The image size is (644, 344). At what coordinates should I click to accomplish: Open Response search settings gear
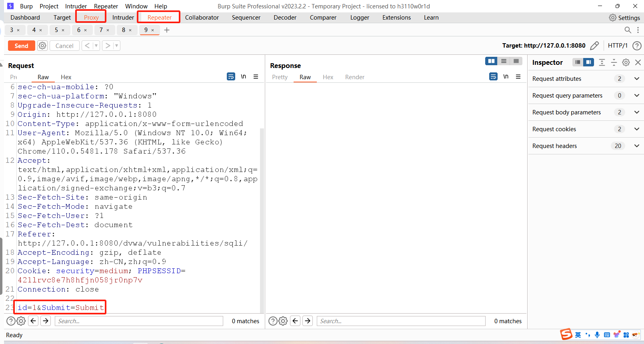[283, 321]
